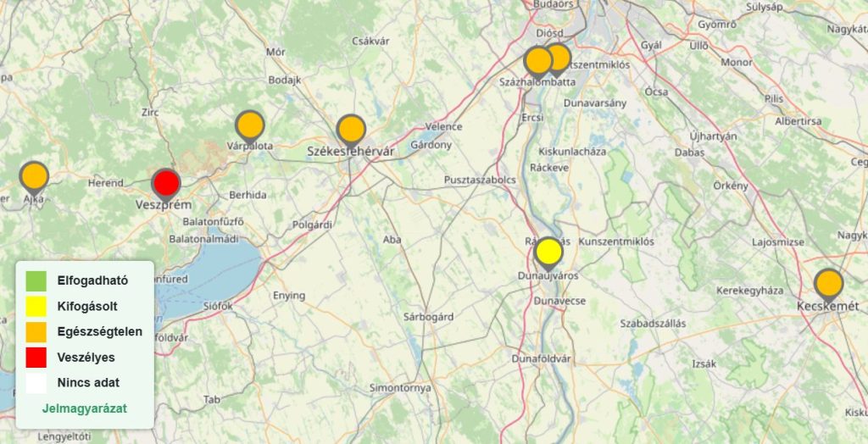Click the Kifogásolt legend label

coord(87,306)
